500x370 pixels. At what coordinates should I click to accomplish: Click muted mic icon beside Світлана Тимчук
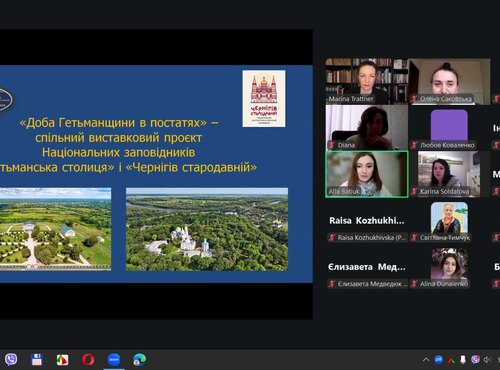pos(414,237)
